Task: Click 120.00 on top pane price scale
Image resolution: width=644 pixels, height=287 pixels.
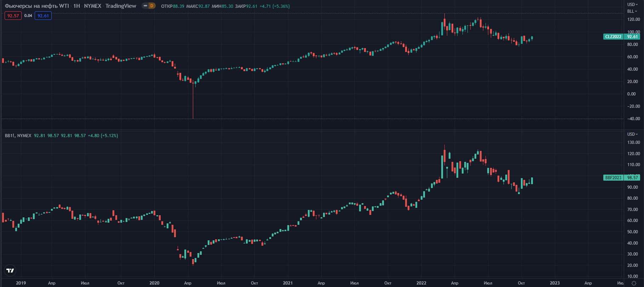Action: click(x=633, y=19)
